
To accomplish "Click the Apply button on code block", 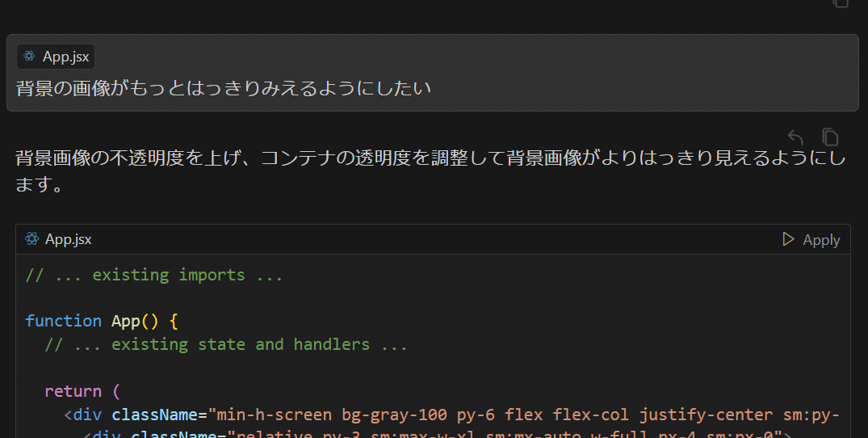I will pos(811,240).
